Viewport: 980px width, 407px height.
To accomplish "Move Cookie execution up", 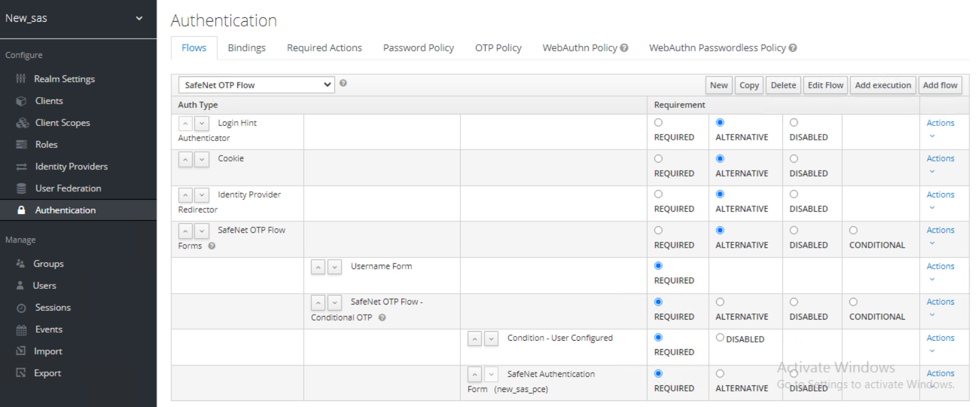I will [x=186, y=160].
